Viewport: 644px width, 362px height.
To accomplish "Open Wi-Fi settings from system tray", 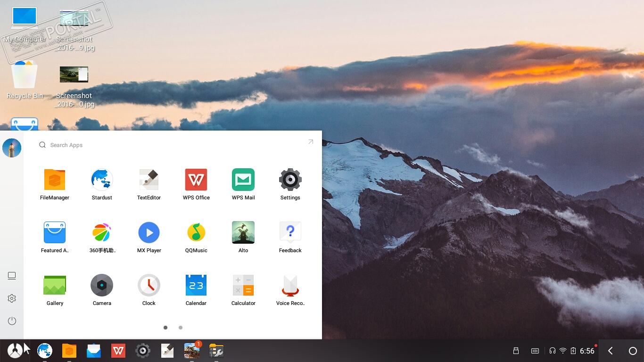I will (563, 351).
